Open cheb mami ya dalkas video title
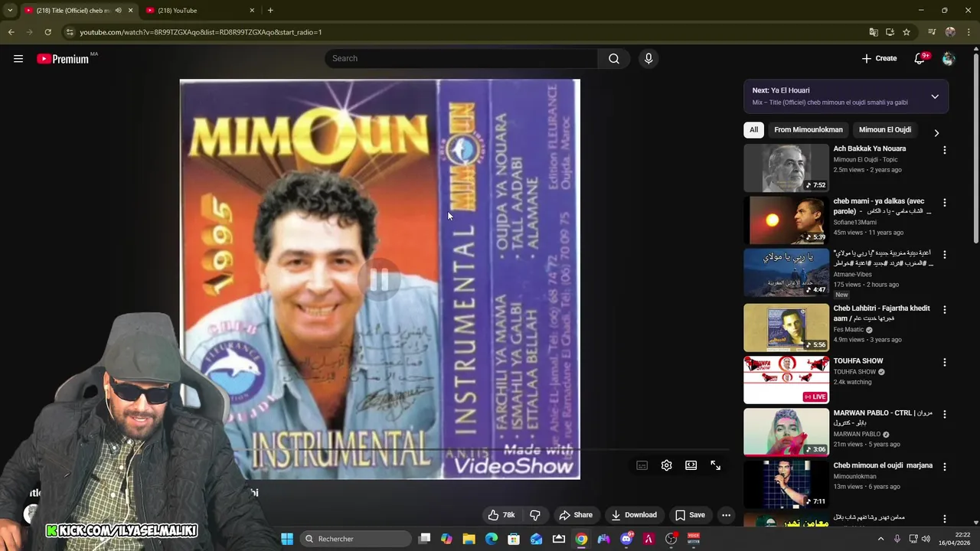980x551 pixels. tap(882, 206)
